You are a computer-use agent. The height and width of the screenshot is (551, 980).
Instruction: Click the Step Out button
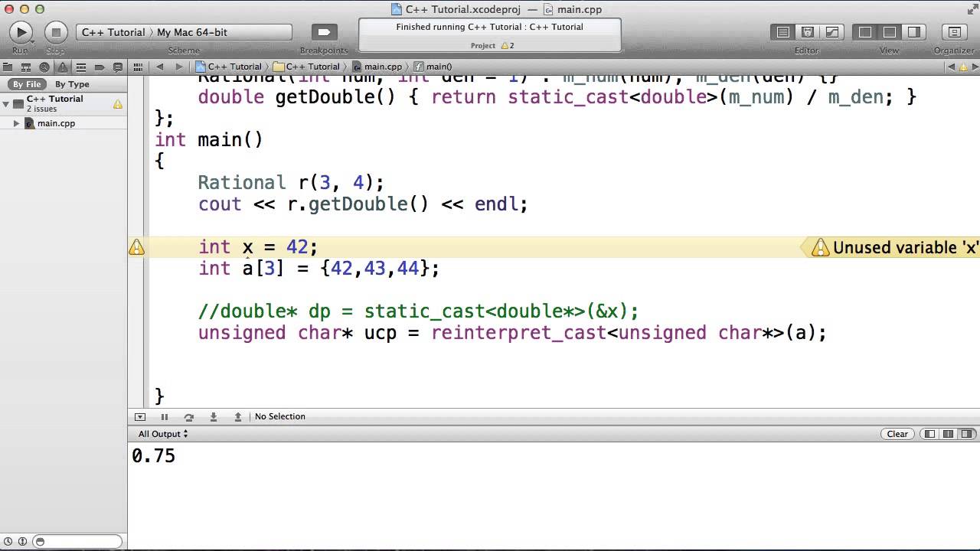click(x=237, y=417)
